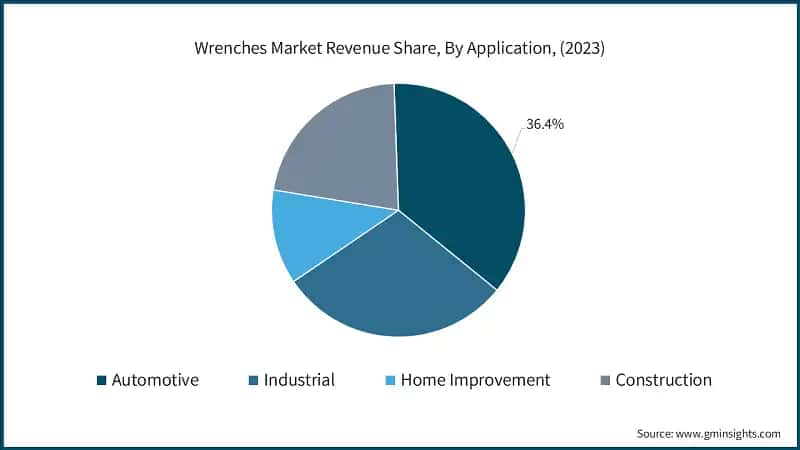Select the Automotive legend label
Viewport: 800px width, 450px height.
(155, 380)
